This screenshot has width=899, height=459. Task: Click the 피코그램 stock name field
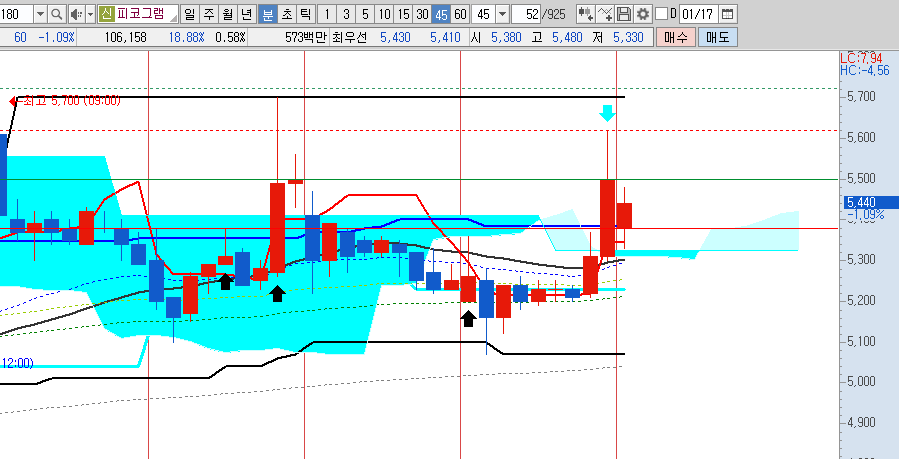click(x=146, y=13)
